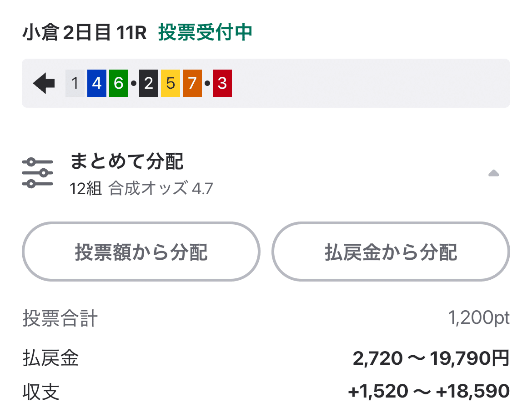The image size is (532, 418).
Task: Select the green number 6 chip
Action: 117,83
